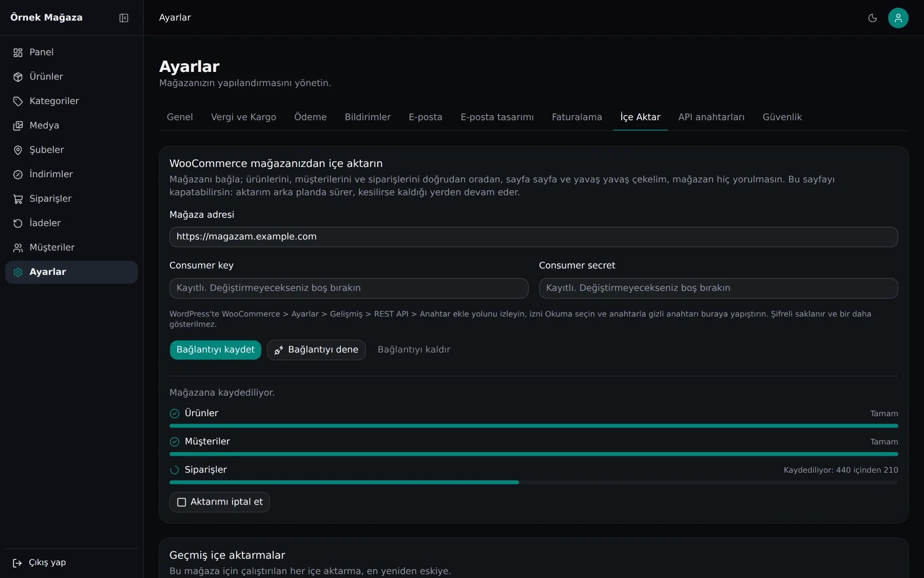Click the Bağlantıyı kaydet button
Screen dimensions: 924x578
click(216, 350)
